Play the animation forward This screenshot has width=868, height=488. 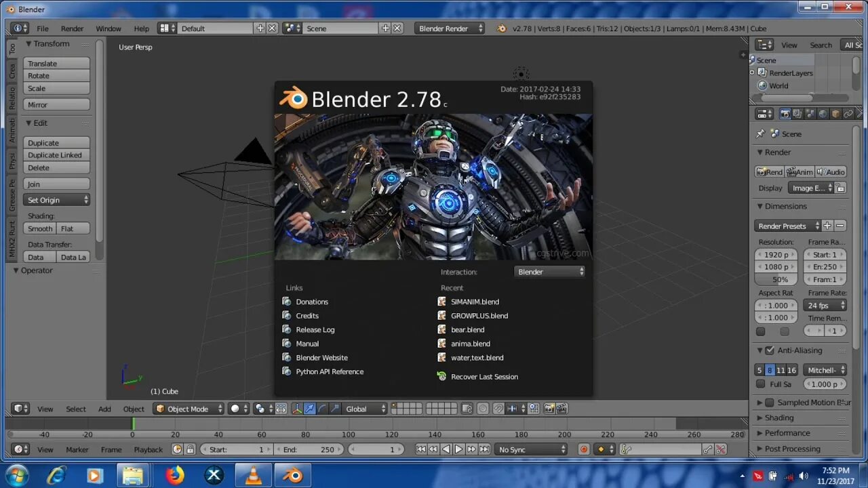(x=458, y=449)
